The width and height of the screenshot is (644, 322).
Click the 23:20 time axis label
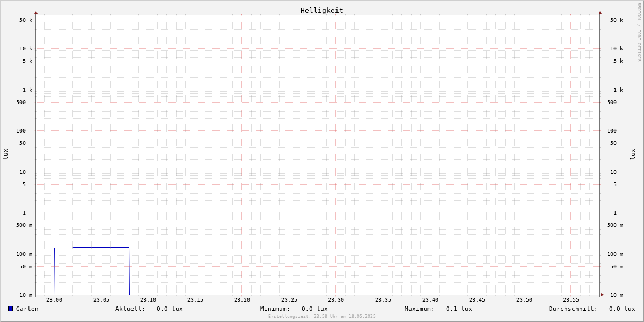pyautogui.click(x=242, y=300)
